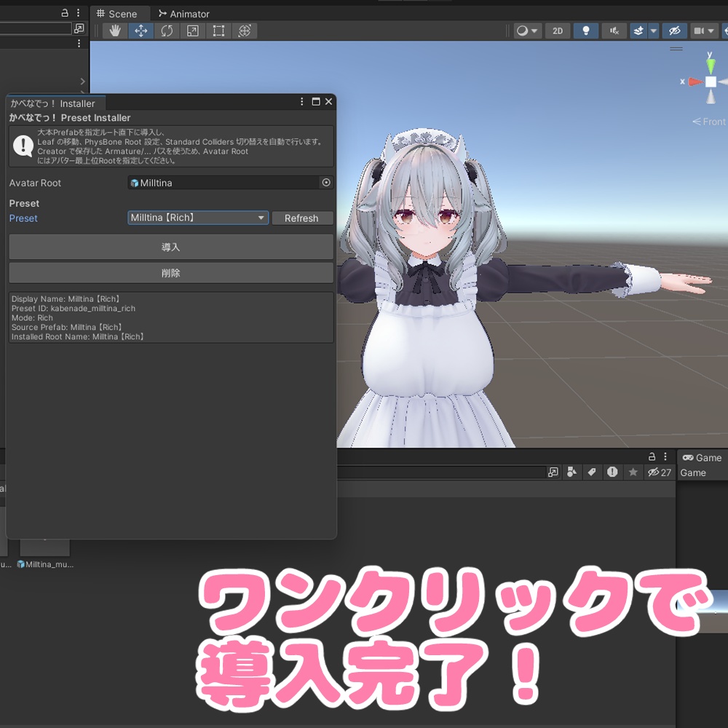Select the Rotate tool
The width and height of the screenshot is (728, 728).
click(x=166, y=31)
